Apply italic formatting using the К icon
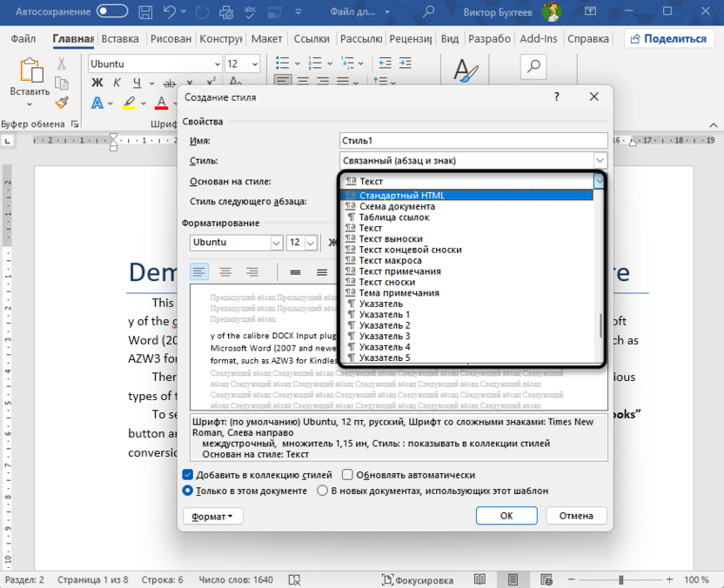The height and width of the screenshot is (588, 724). tap(116, 83)
